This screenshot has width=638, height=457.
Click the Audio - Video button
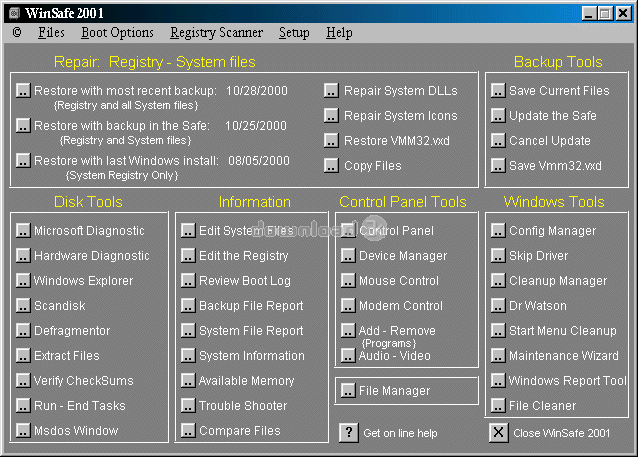348,356
